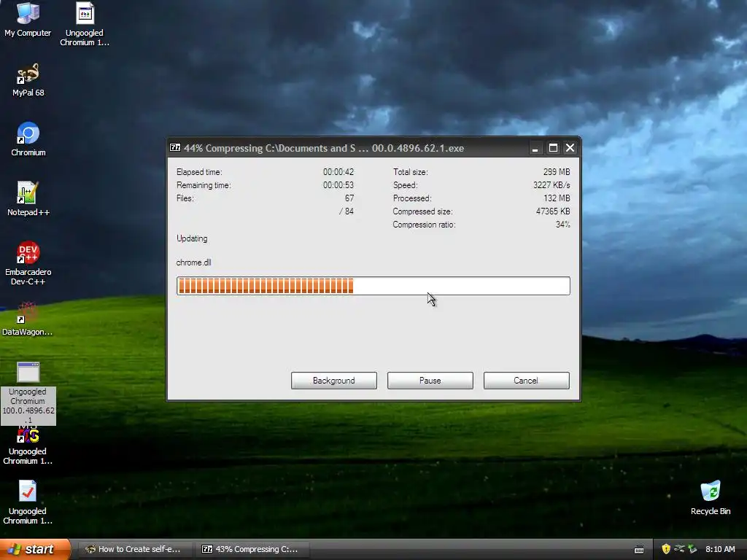This screenshot has width=747, height=560.
Task: Open My Computer desktop icon
Action: [28, 20]
